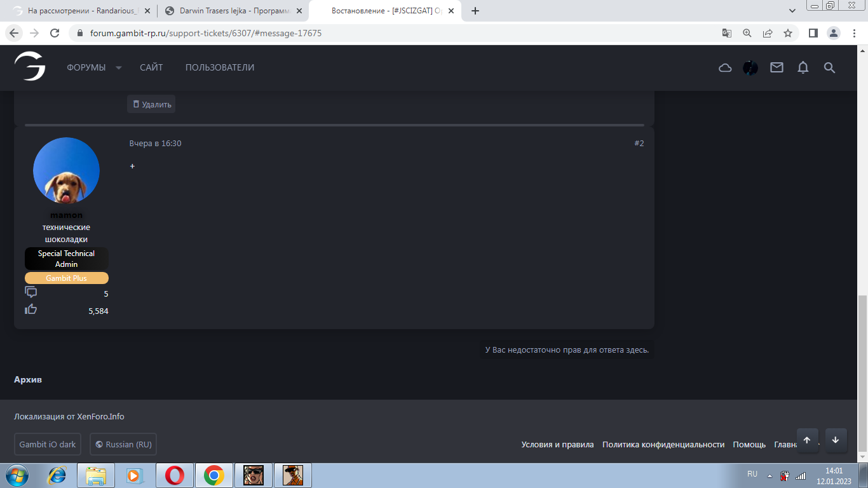Click mamon's dog avatar picture
This screenshot has height=488, width=868.
66,170
